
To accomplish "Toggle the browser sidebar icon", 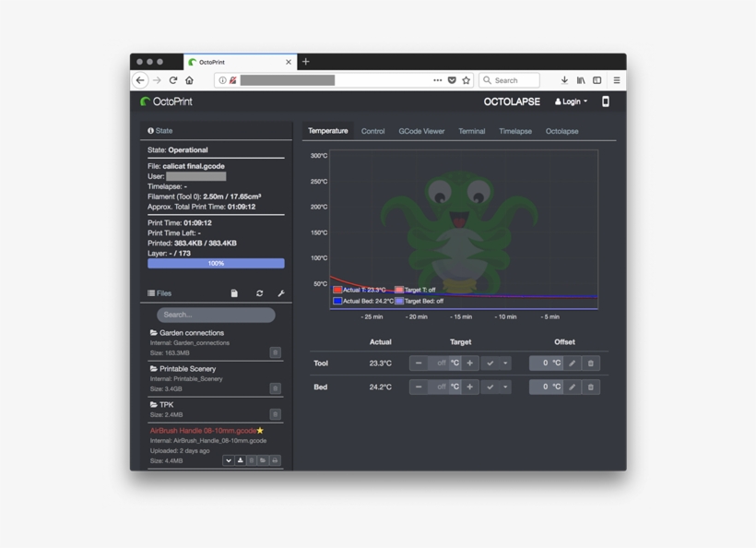I will click(x=597, y=80).
